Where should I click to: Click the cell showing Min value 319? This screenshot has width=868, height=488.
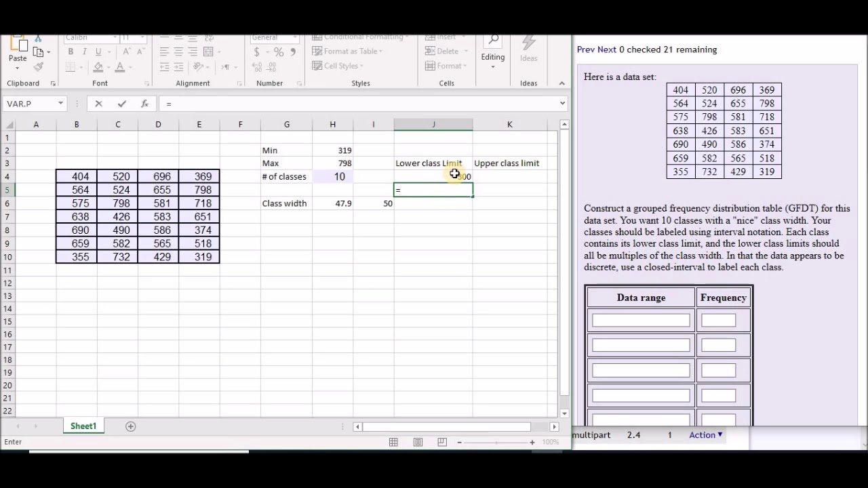coord(333,150)
